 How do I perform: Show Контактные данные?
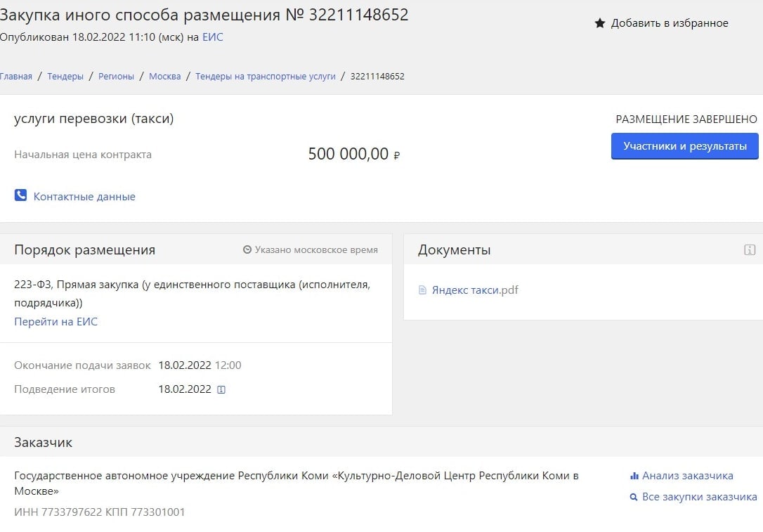(x=84, y=197)
